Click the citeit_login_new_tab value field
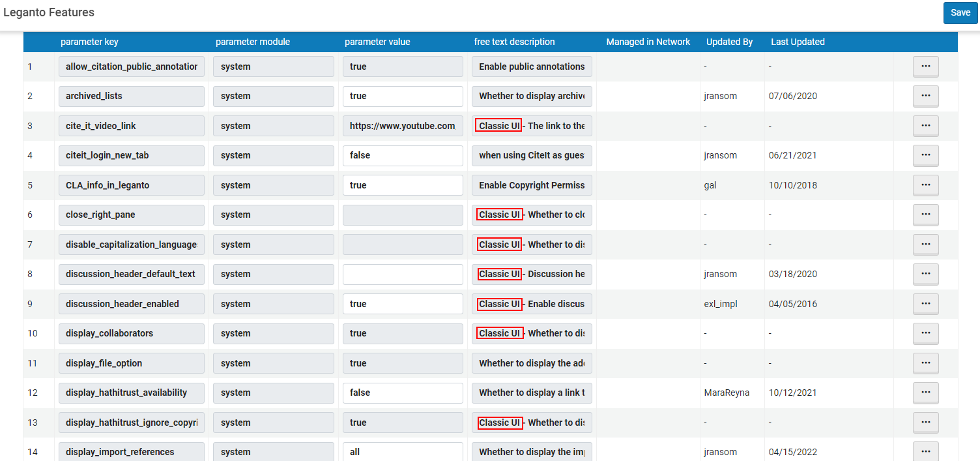The image size is (980, 461). point(403,155)
